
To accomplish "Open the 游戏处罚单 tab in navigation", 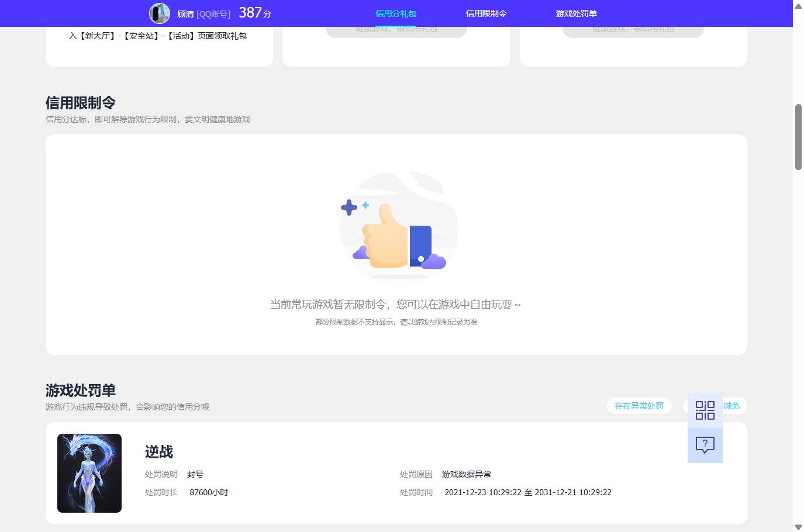I will tap(577, 13).
